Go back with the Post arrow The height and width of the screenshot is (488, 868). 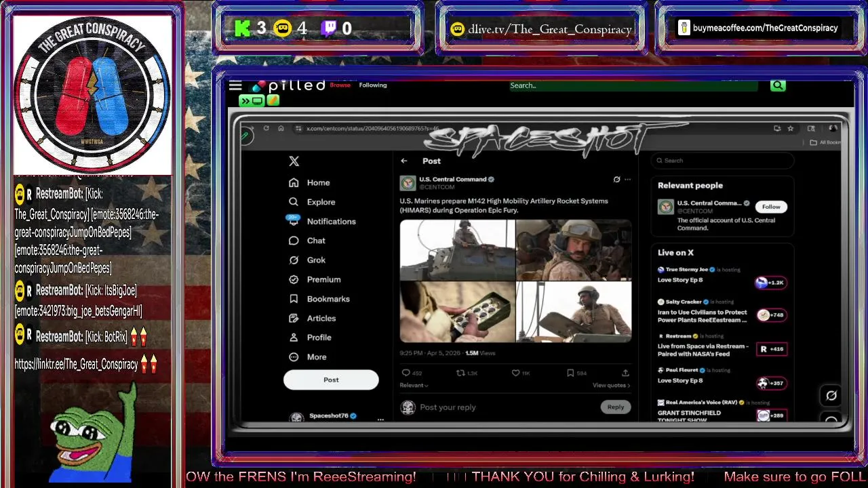click(x=404, y=161)
